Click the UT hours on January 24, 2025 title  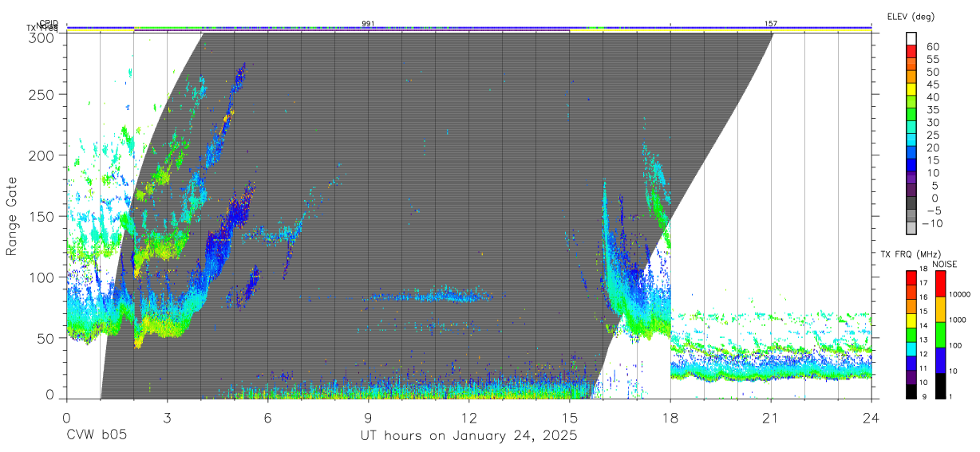(x=468, y=436)
